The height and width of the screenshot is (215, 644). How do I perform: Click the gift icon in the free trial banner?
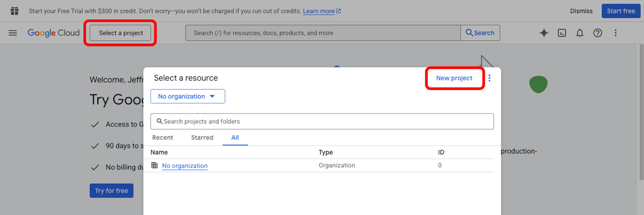(x=15, y=11)
